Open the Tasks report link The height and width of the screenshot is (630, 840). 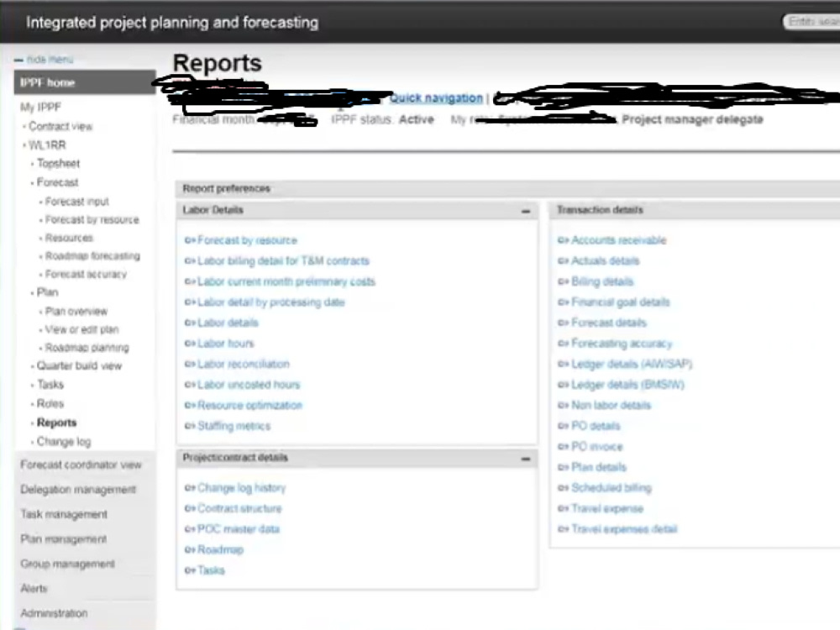[x=211, y=570]
